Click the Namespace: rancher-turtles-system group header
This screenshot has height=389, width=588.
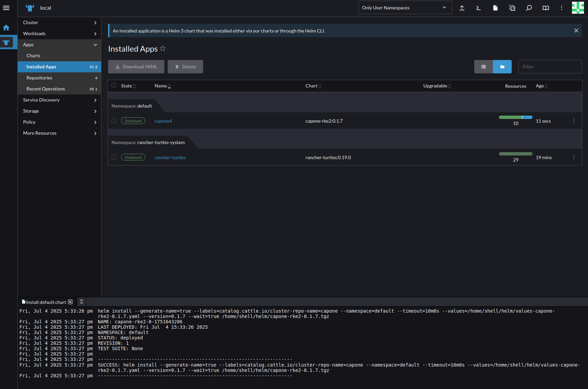(148, 142)
